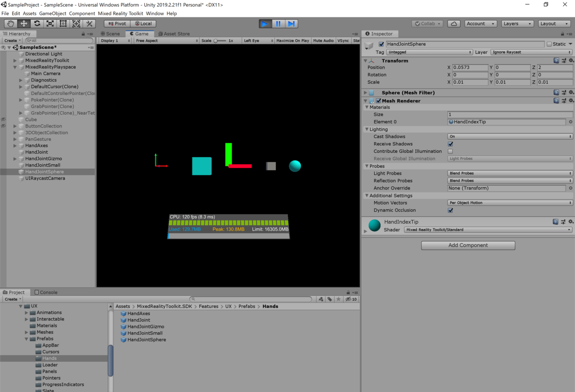Screen dimensions: 575x392
Task: Search by label in Project panel
Action: coord(330,299)
